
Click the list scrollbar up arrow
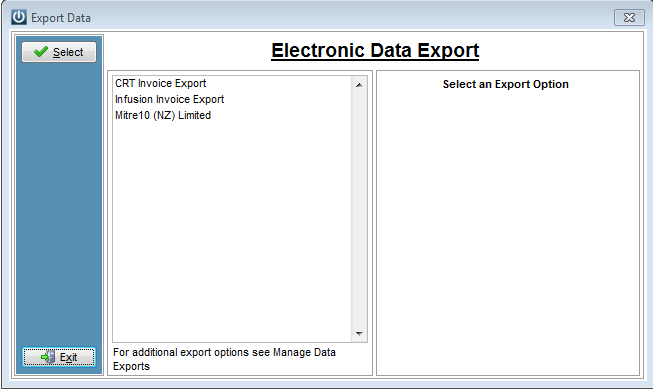point(359,85)
